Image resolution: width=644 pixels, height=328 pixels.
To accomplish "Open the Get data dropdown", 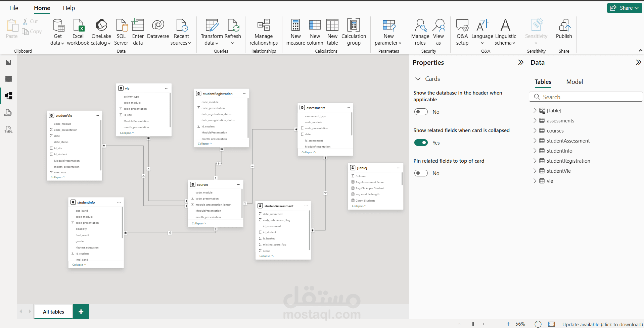I will (x=57, y=32).
